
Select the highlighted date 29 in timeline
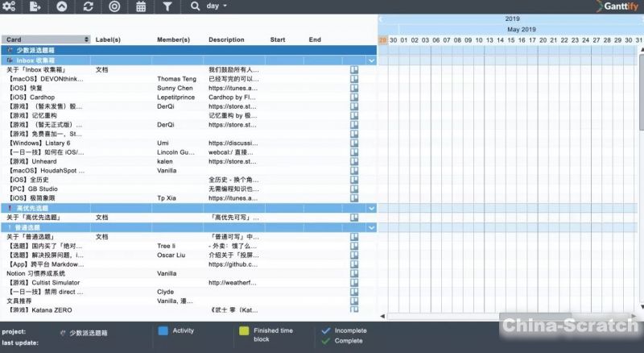click(x=383, y=39)
